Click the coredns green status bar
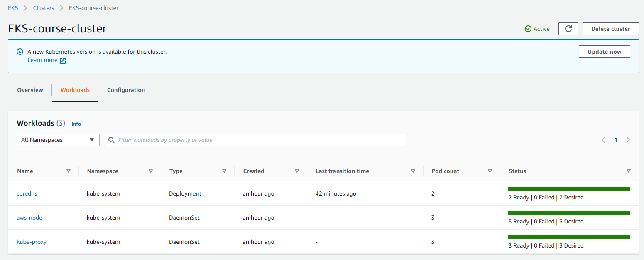 569,189
